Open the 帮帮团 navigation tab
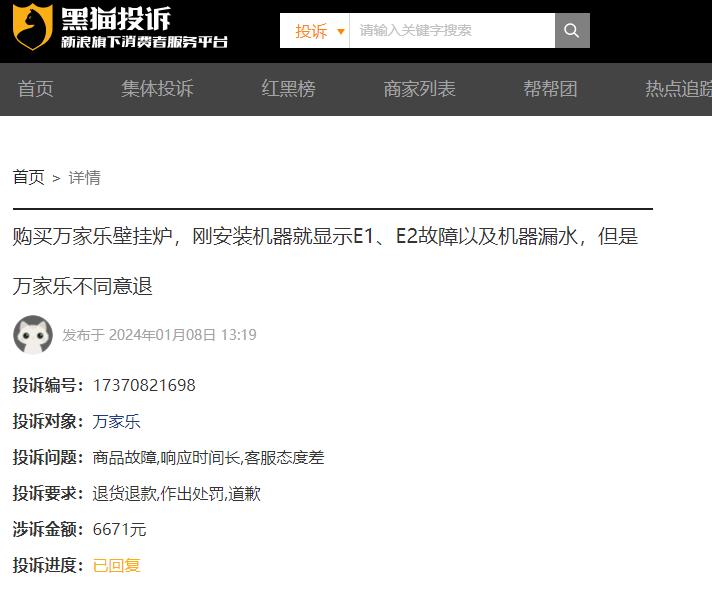The width and height of the screenshot is (712, 592). click(550, 89)
